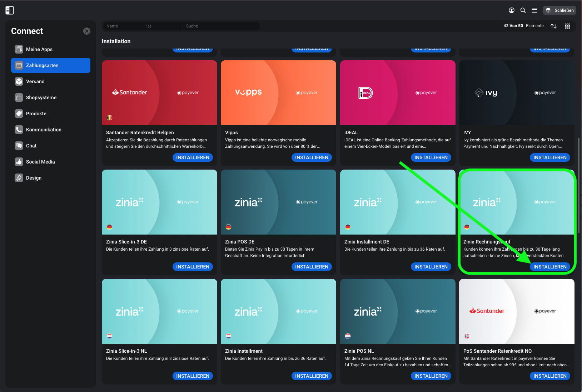Install IVY payment method
The height and width of the screenshot is (392, 582).
550,157
